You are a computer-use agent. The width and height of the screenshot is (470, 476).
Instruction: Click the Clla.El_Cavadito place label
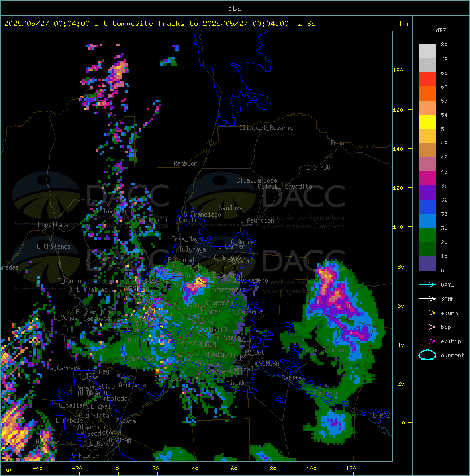pyautogui.click(x=285, y=187)
